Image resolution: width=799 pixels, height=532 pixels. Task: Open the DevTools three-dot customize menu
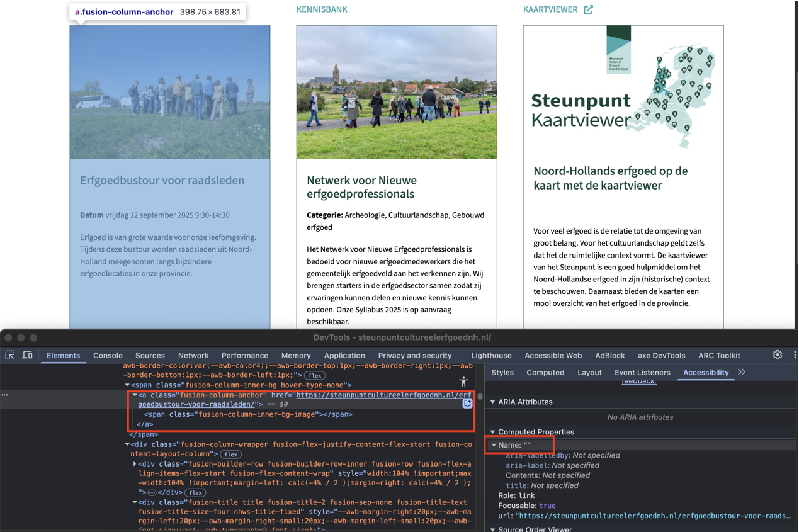click(795, 355)
